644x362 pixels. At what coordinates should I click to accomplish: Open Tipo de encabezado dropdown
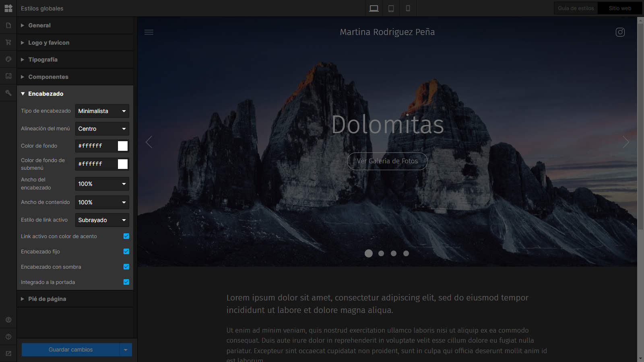click(102, 111)
